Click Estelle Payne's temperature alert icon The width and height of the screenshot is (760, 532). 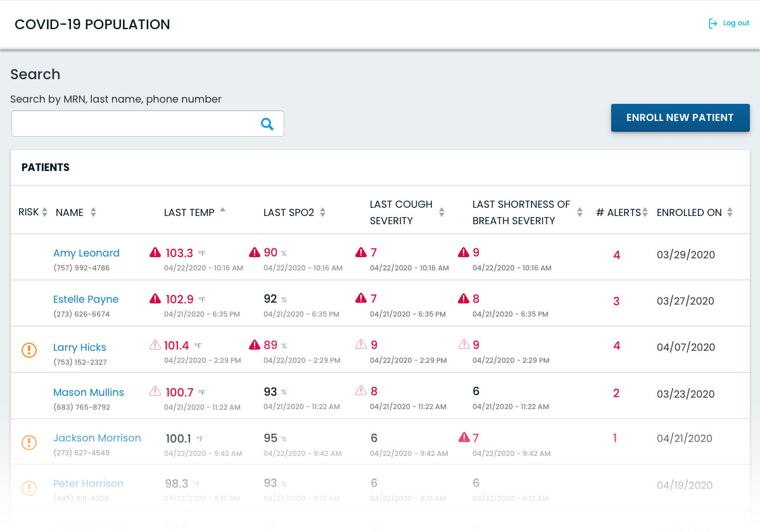pyautogui.click(x=155, y=298)
